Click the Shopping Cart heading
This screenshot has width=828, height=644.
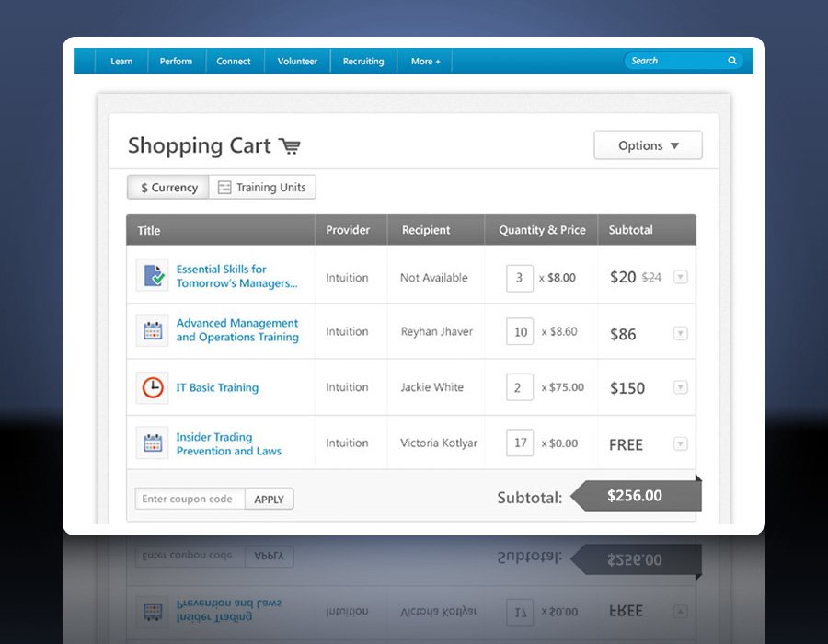[x=199, y=145]
